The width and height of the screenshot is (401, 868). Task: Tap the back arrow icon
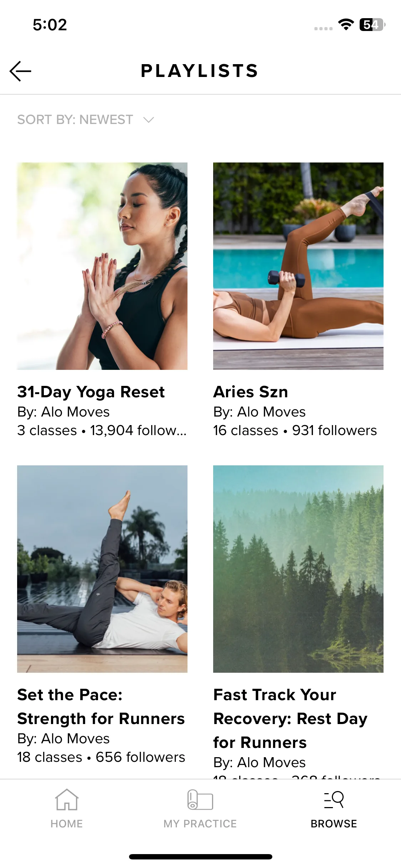[x=20, y=71]
